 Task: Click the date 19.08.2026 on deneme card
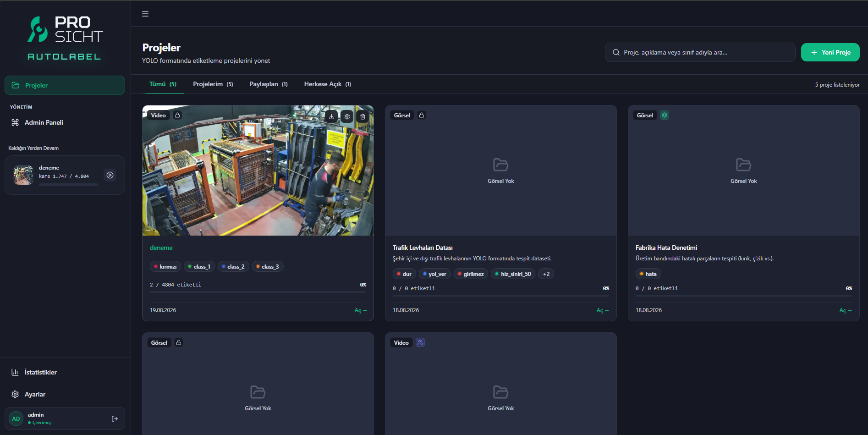[163, 310]
